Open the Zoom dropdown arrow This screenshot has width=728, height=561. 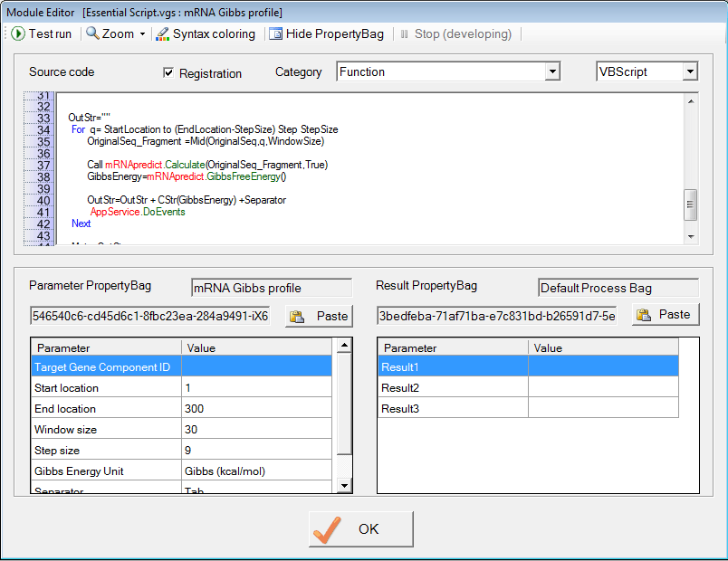tap(142, 33)
